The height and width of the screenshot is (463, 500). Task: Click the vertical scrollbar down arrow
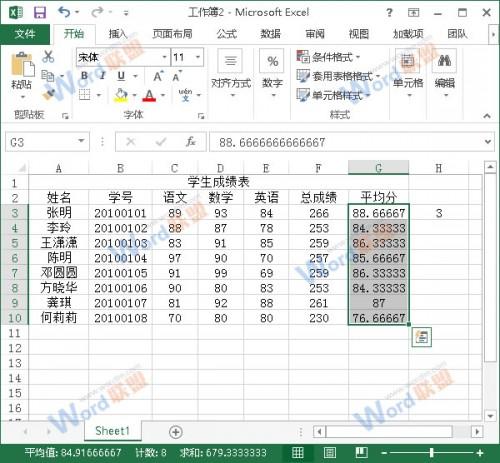pos(490,415)
